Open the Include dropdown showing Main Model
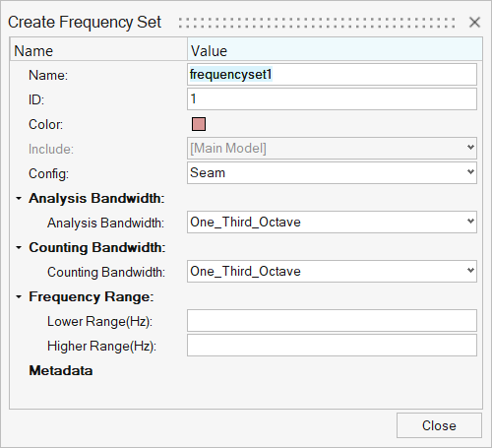 click(x=332, y=149)
